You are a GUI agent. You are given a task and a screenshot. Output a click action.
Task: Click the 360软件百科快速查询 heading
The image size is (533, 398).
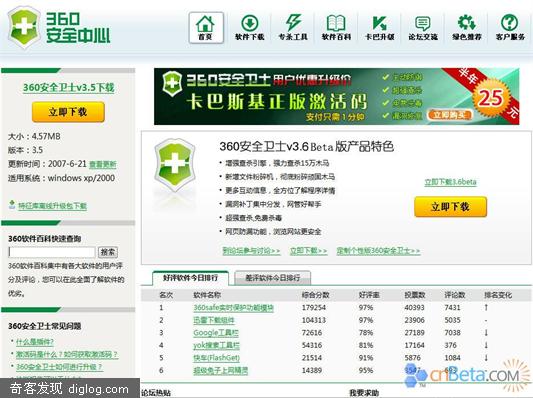pos(45,239)
